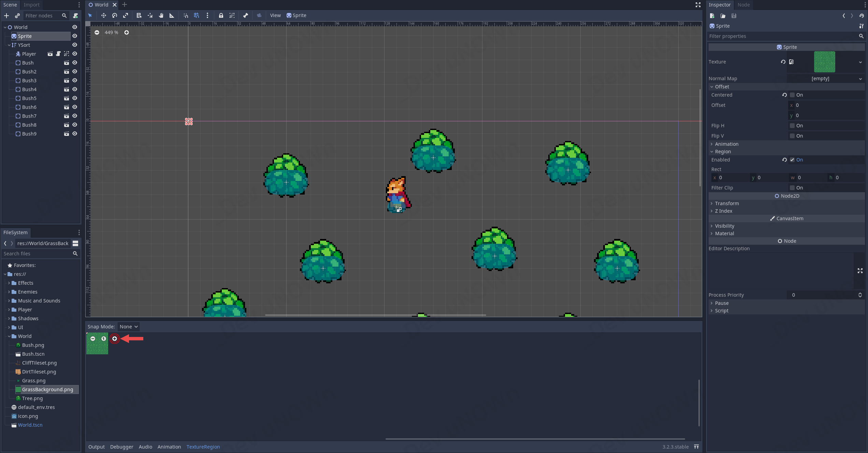Switch to the Node tab
Screen dimensions: 868x453
[743, 5]
